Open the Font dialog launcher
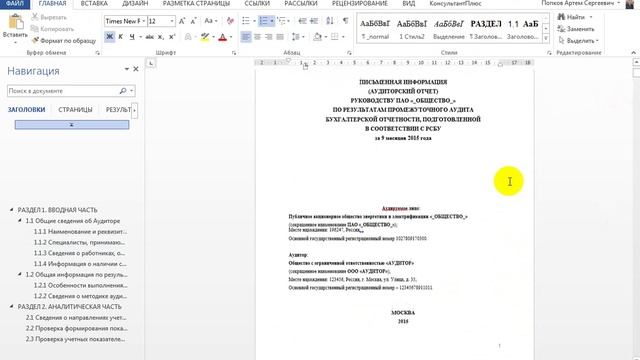The width and height of the screenshot is (640, 360). 234,53
